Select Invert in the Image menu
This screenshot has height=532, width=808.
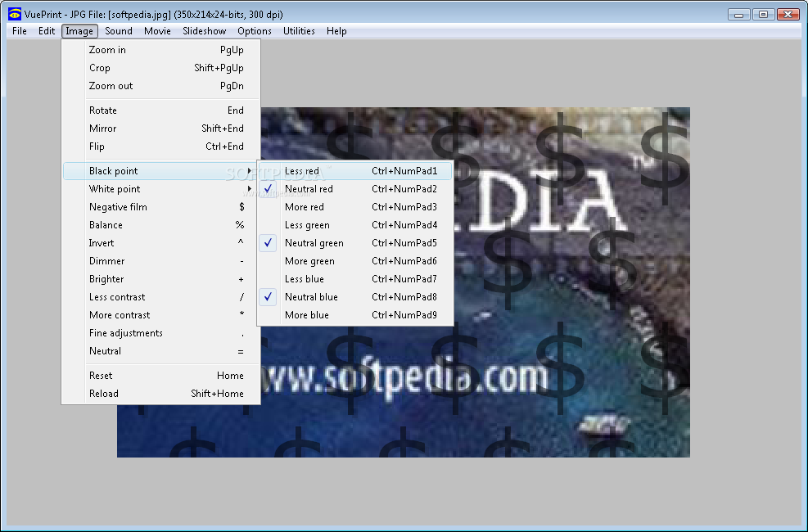[160, 243]
